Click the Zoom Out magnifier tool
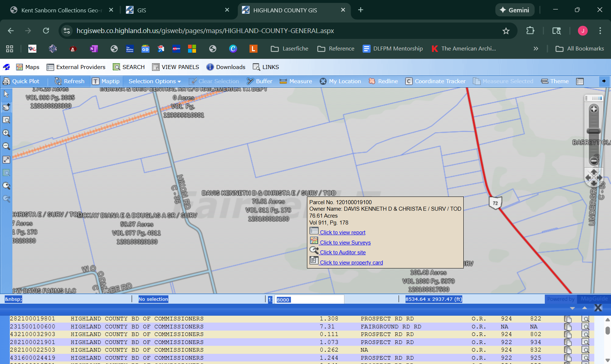The height and width of the screenshot is (364, 611). tap(6, 146)
